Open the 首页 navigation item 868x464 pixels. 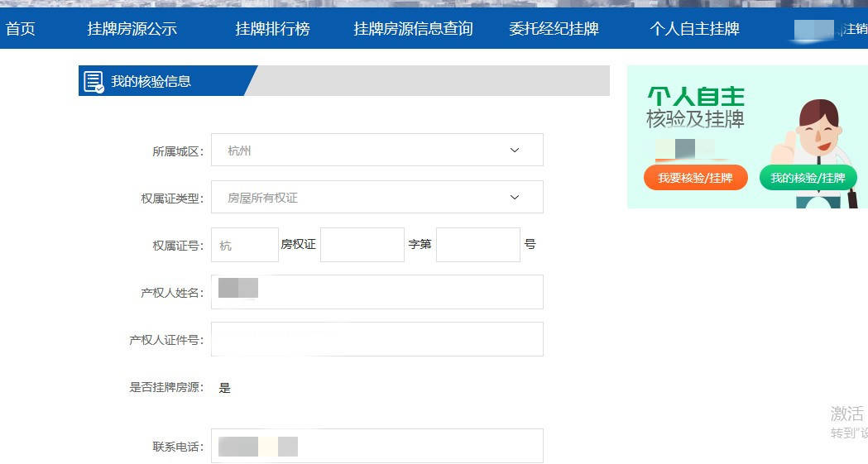click(x=21, y=29)
